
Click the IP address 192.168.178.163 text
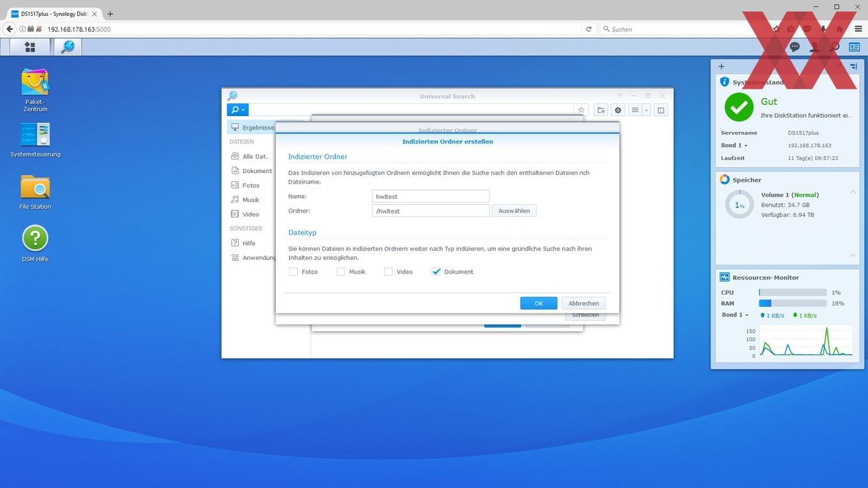point(809,145)
